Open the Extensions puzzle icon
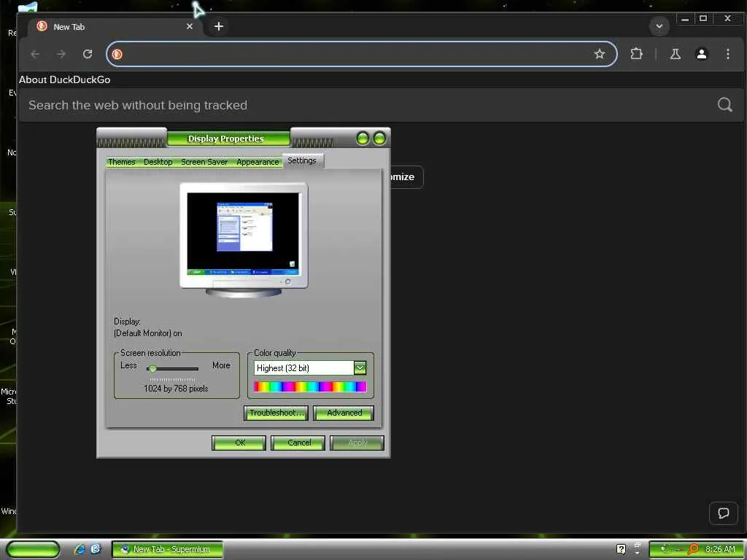The height and width of the screenshot is (560, 747). pos(636,54)
